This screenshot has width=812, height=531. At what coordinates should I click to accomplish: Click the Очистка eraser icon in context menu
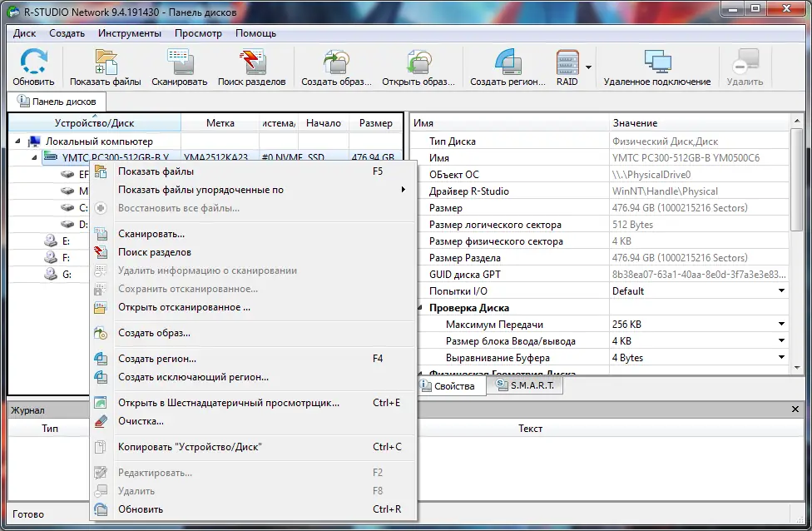tap(101, 421)
